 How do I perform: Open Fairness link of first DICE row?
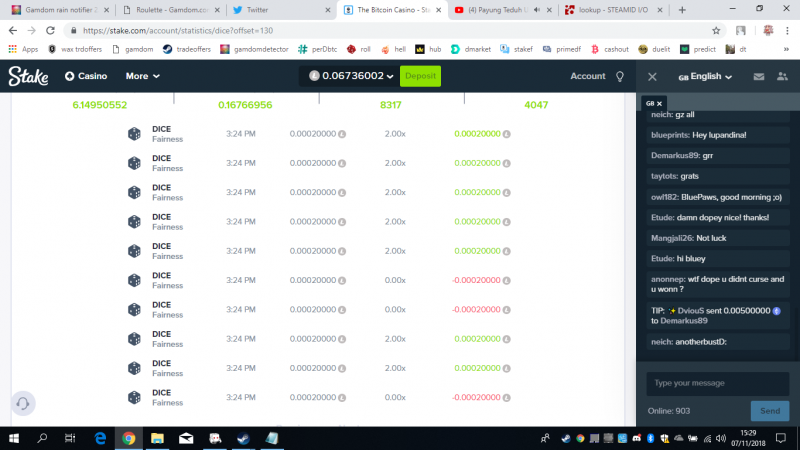(167, 139)
